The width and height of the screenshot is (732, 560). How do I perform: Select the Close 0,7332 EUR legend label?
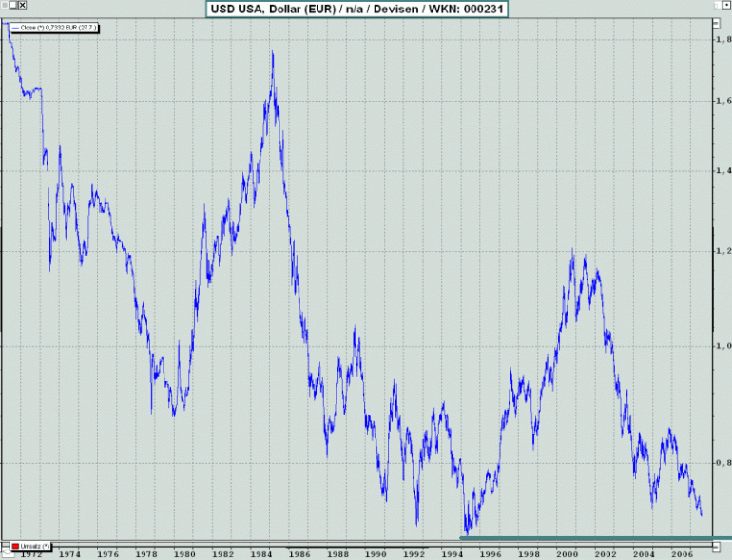(x=58, y=28)
